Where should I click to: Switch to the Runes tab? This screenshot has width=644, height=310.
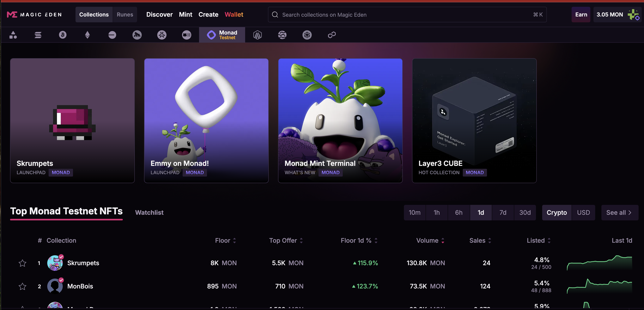tap(125, 15)
